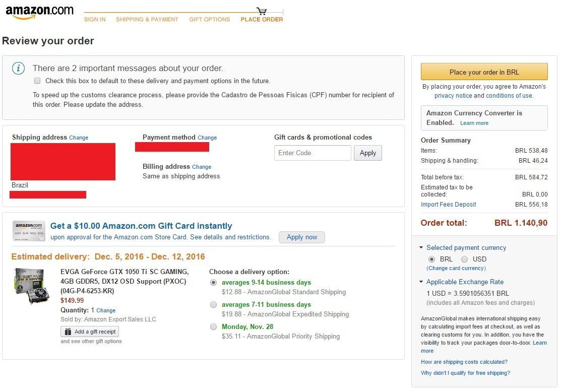Viewport: 561px width, 392px height.
Task: Click the Enter Code input field
Action: 313,153
